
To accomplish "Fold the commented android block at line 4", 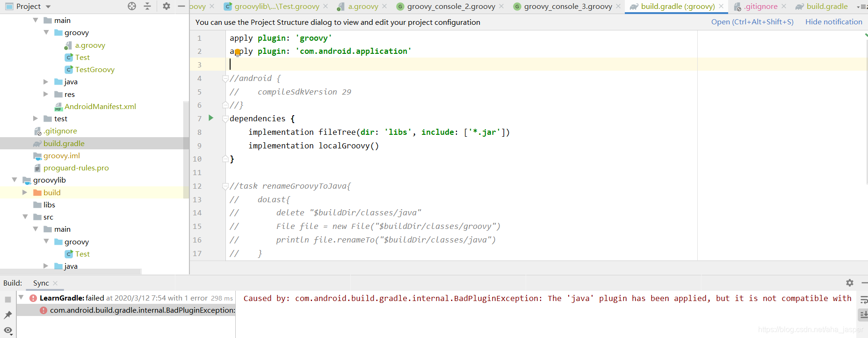I will point(225,79).
